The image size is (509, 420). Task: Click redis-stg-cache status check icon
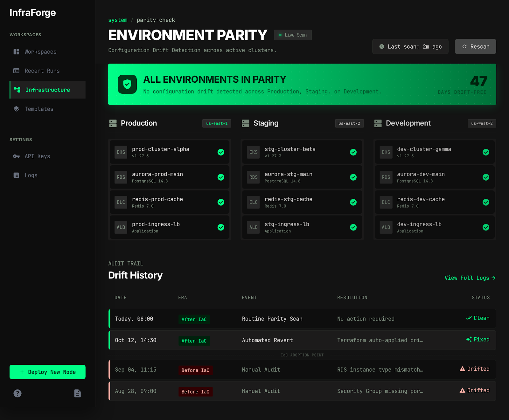click(x=353, y=202)
